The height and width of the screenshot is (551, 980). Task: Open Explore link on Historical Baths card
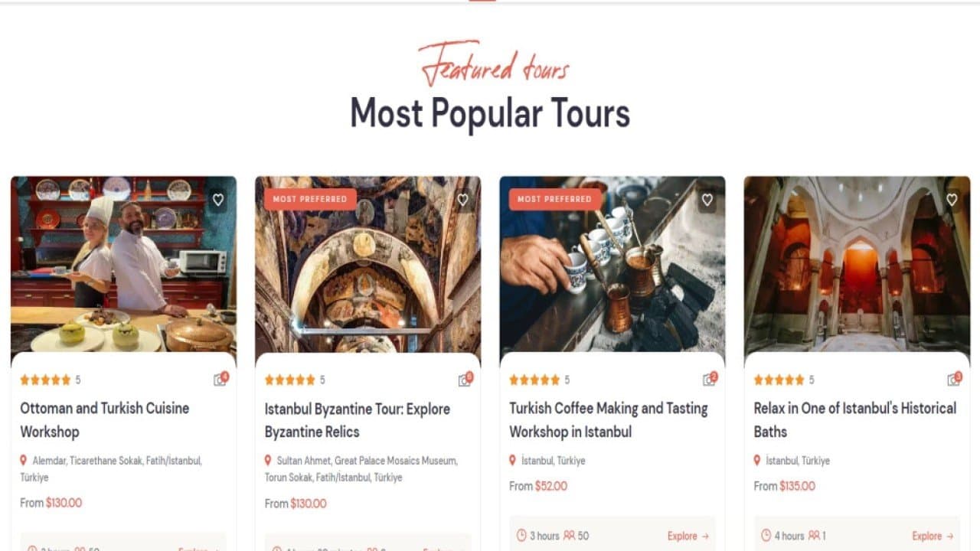point(933,536)
